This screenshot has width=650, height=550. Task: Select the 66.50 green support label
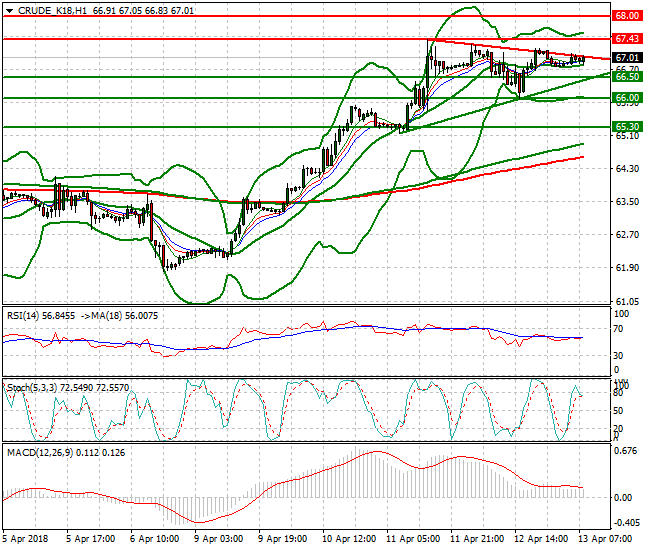[627, 77]
